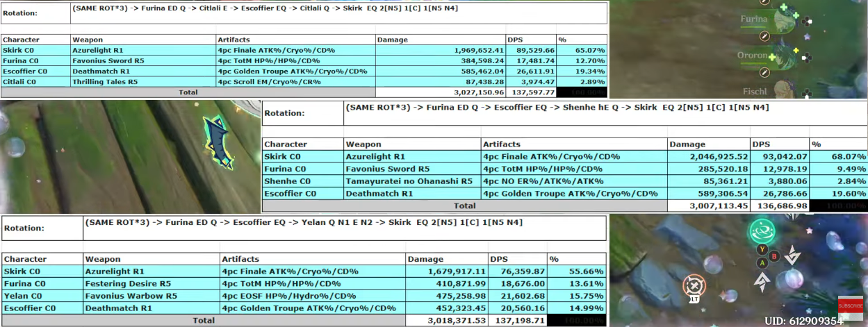868x327 pixels.
Task: Click the Skirk C0 cell in Yelan table
Action: 42,271
